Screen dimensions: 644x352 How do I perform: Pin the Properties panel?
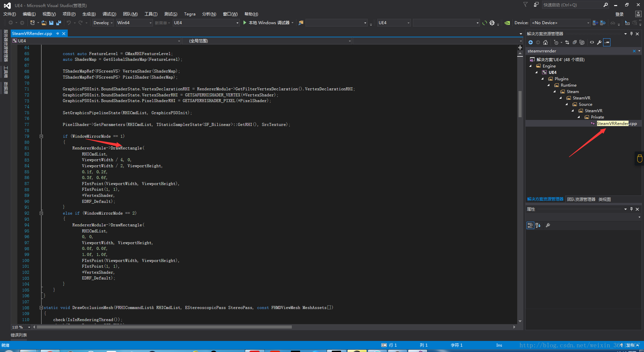631,209
